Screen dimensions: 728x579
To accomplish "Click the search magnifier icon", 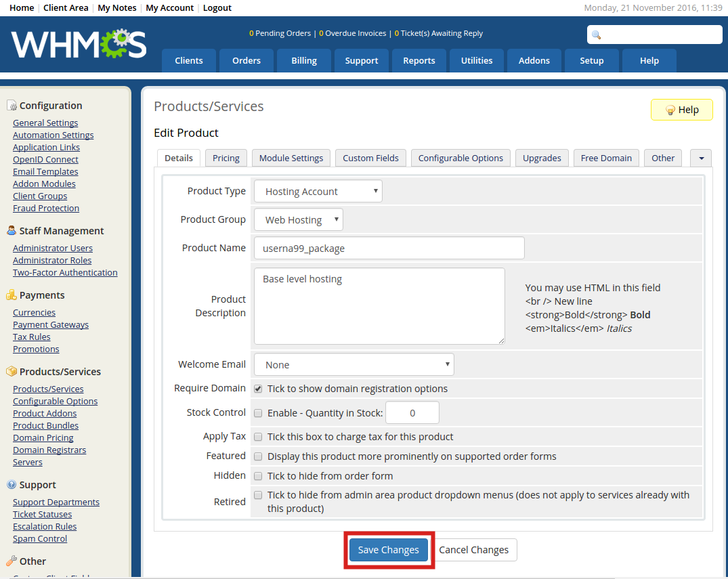I will [597, 35].
